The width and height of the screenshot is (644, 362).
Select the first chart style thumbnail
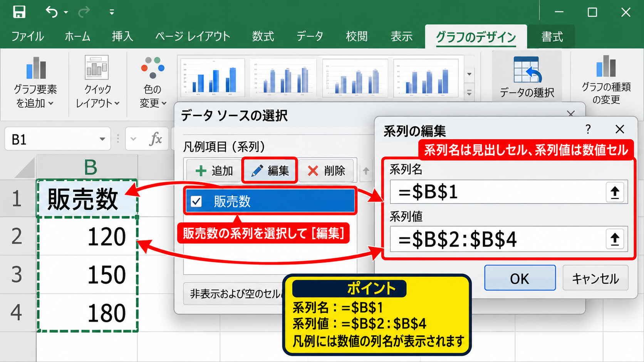213,78
